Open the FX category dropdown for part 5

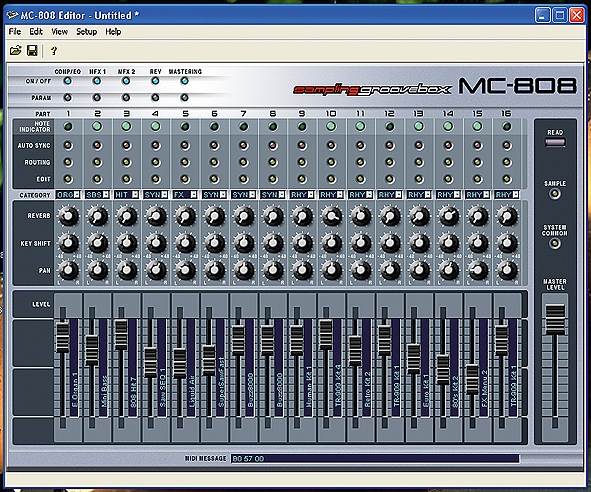[x=185, y=195]
